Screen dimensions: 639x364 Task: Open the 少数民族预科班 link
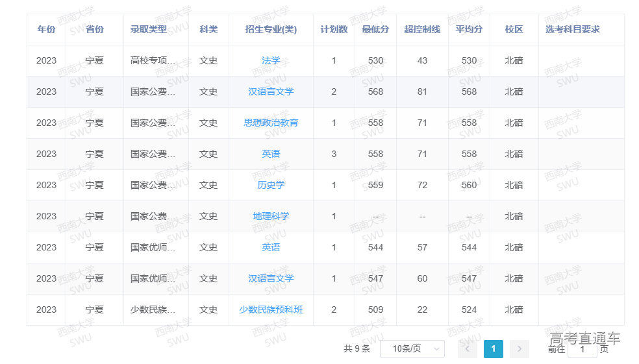(x=271, y=309)
